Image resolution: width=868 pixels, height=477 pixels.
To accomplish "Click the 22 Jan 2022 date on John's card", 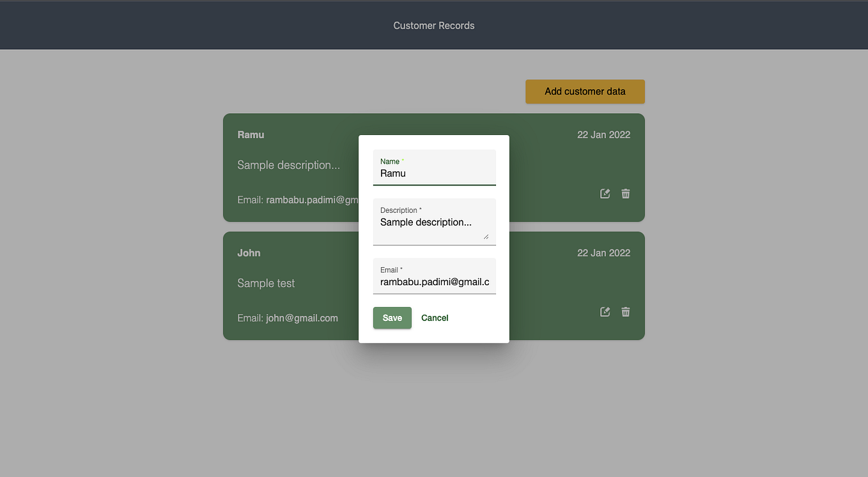I will pyautogui.click(x=603, y=253).
